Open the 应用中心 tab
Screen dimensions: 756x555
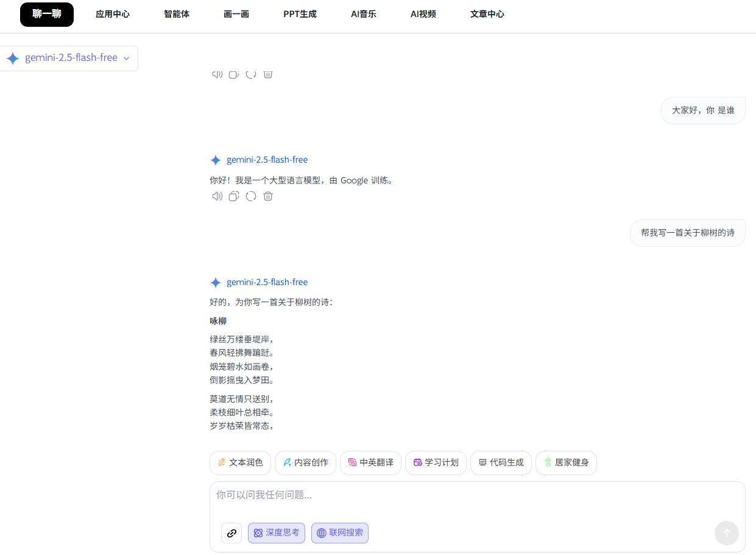[x=113, y=14]
